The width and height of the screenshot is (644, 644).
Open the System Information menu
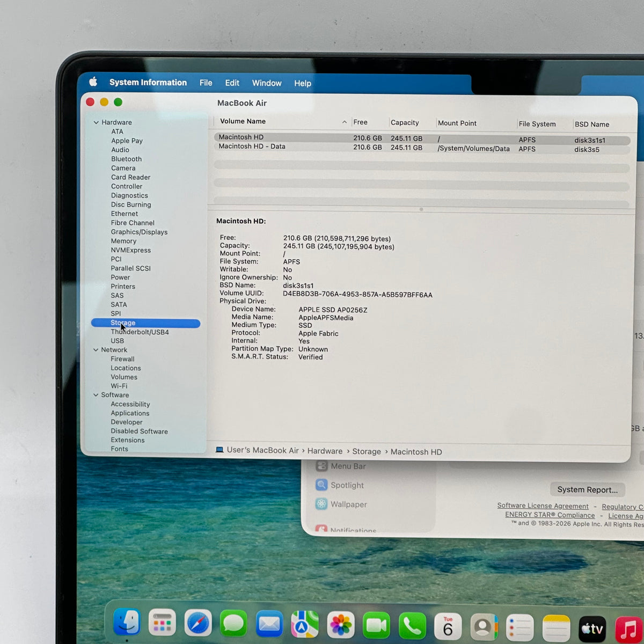148,82
